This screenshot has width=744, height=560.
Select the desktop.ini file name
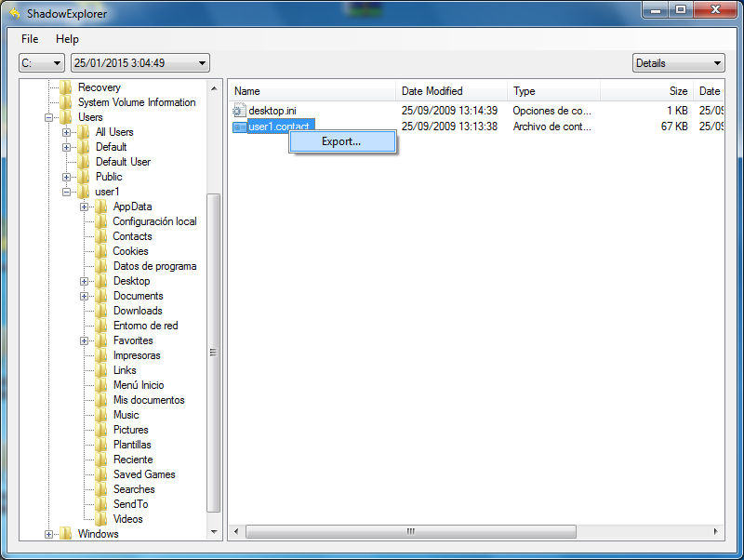[272, 111]
